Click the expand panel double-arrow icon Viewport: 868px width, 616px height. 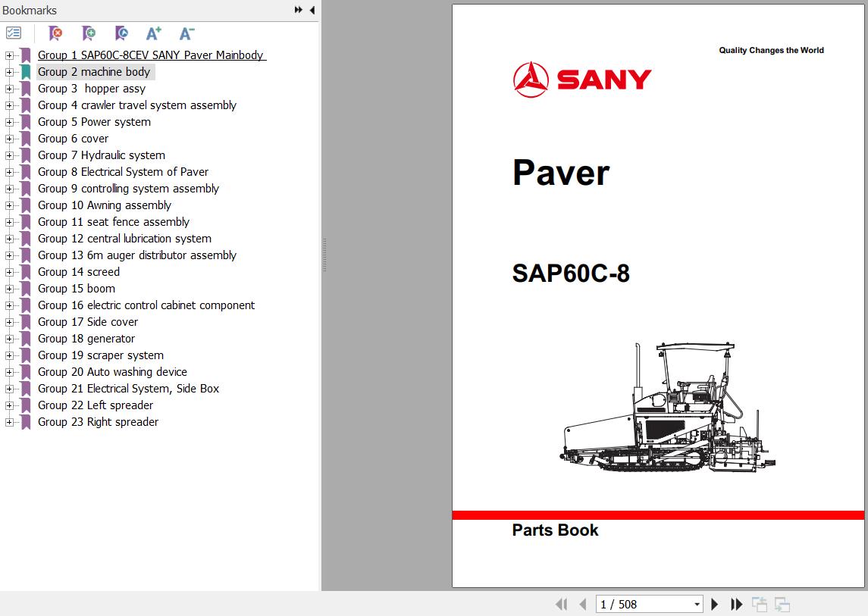click(299, 10)
